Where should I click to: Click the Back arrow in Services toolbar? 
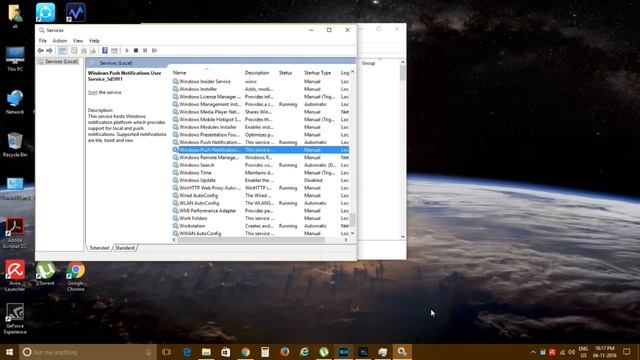pos(40,51)
